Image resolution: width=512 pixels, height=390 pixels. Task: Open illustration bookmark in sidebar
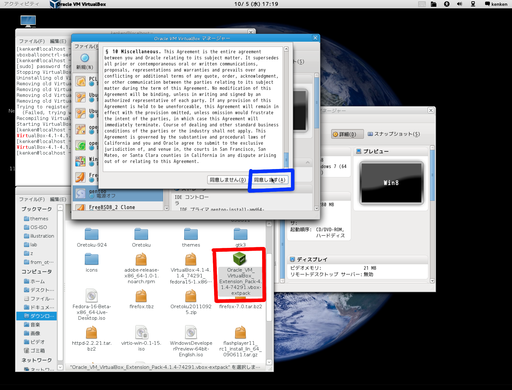tap(39, 236)
